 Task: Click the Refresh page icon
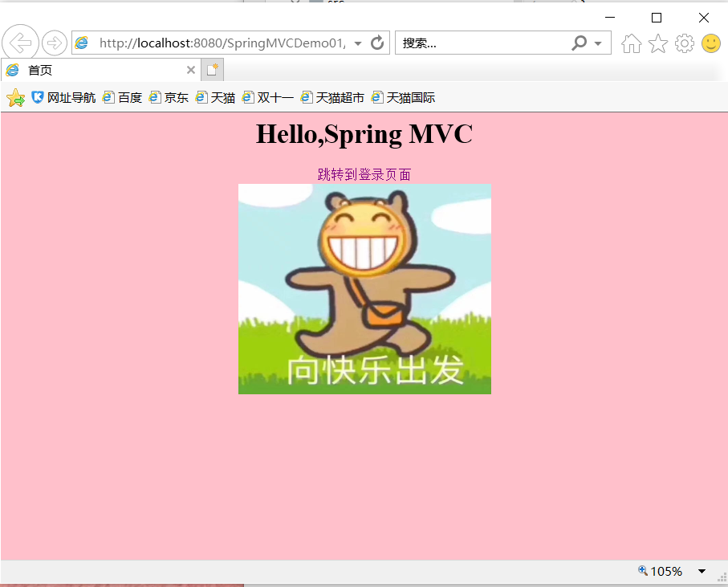click(x=376, y=43)
